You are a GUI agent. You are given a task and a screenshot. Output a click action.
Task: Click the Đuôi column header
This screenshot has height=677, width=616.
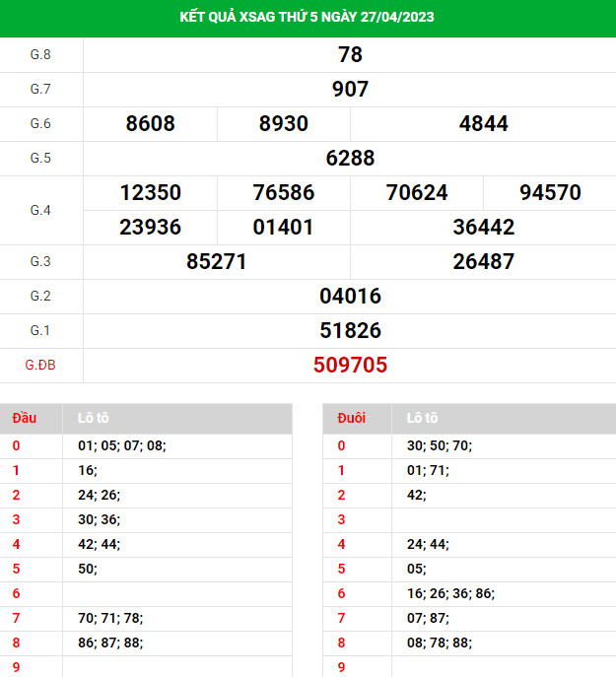[x=351, y=419]
